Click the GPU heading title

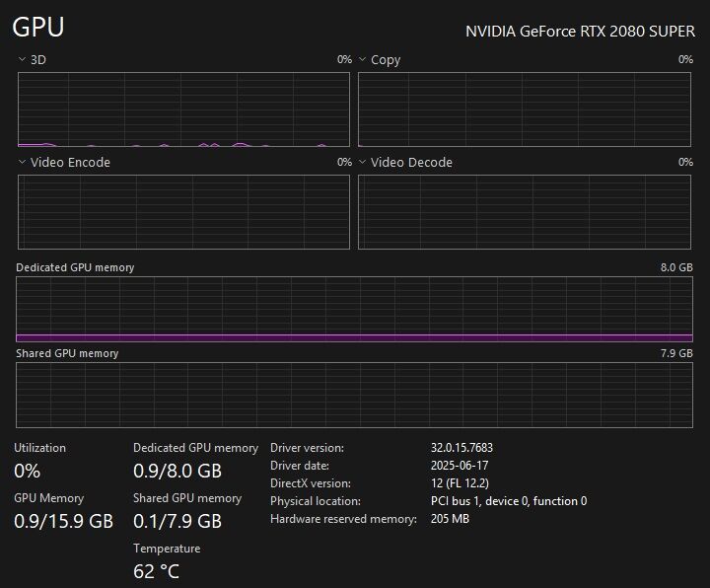tap(38, 27)
